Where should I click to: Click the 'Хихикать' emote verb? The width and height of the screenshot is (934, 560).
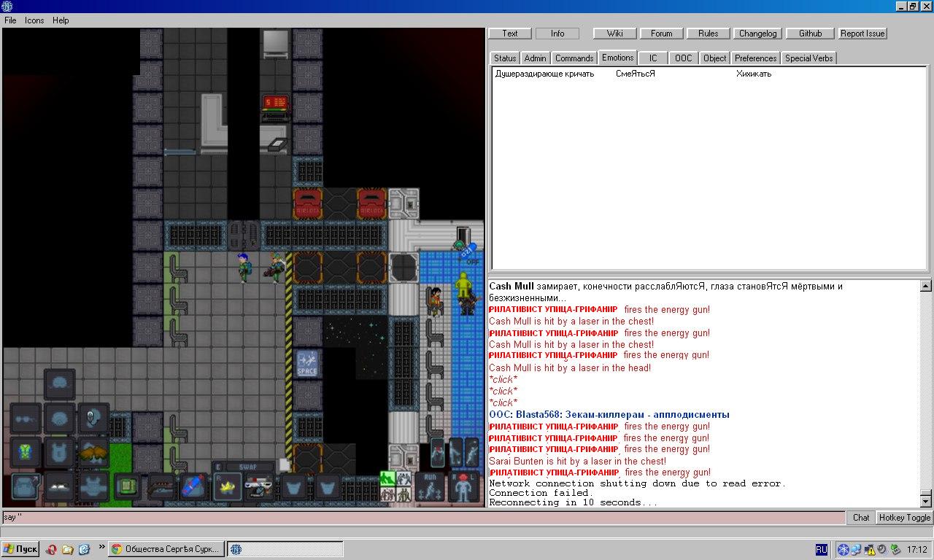pos(754,74)
